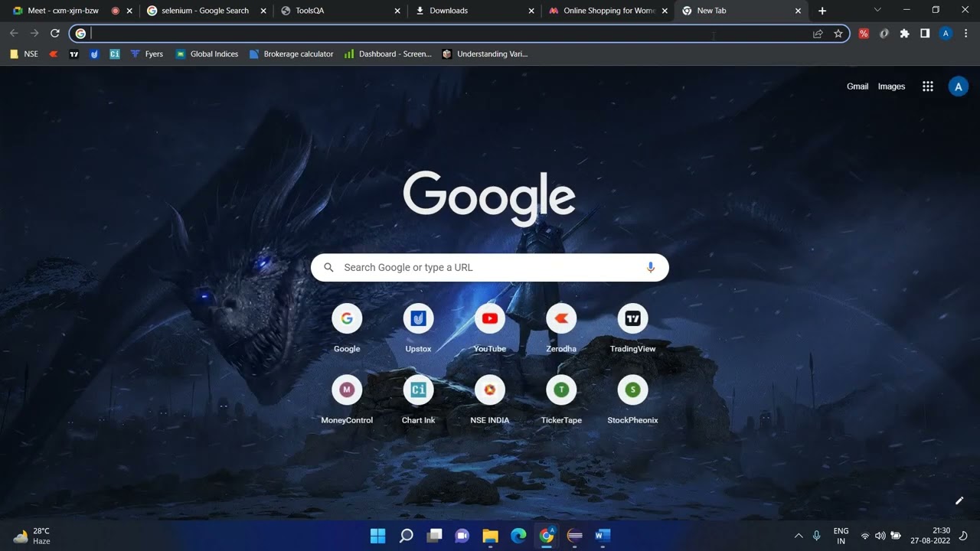Open the Fyers bookmark

tap(147, 54)
